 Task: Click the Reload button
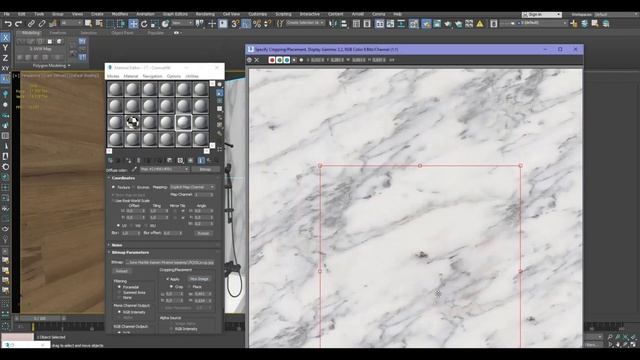pos(122,271)
